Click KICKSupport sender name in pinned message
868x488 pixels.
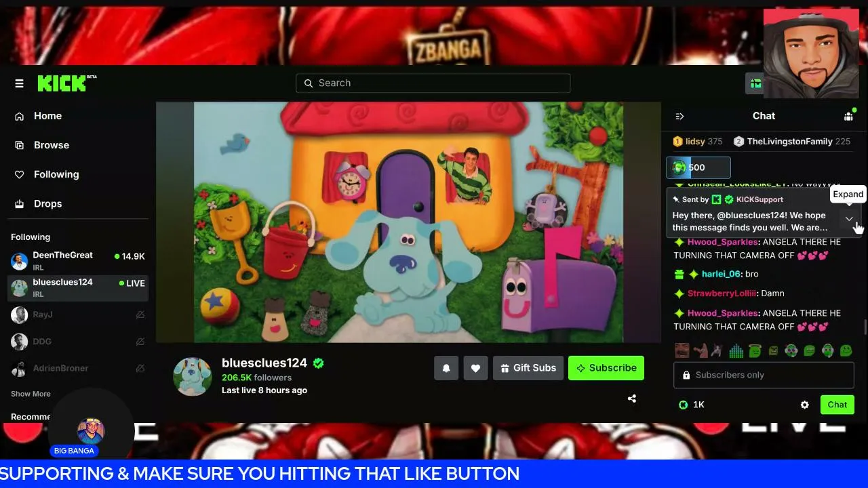pos(759,199)
